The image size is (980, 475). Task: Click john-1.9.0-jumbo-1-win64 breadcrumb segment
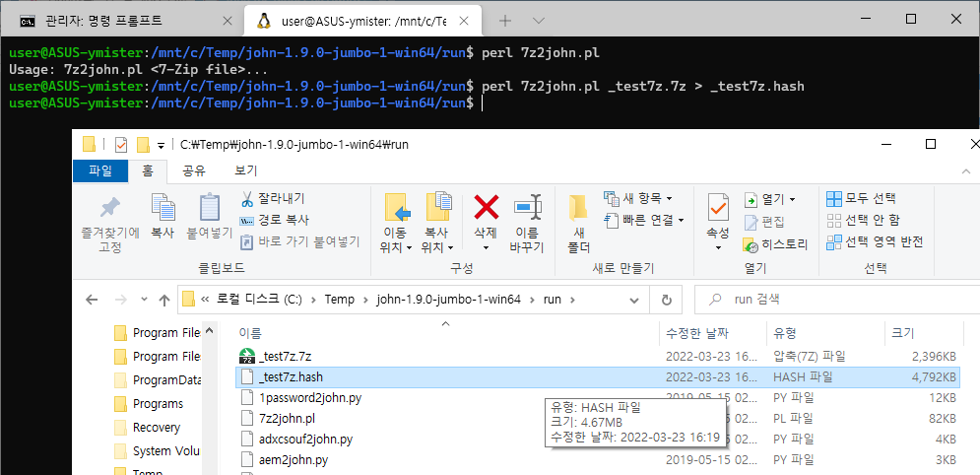[x=448, y=300]
